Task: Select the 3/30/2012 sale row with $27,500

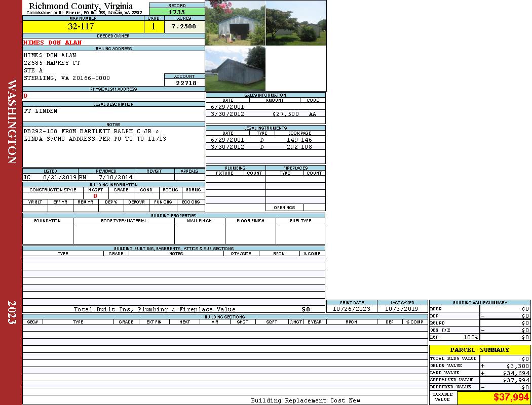Action: click(265, 114)
